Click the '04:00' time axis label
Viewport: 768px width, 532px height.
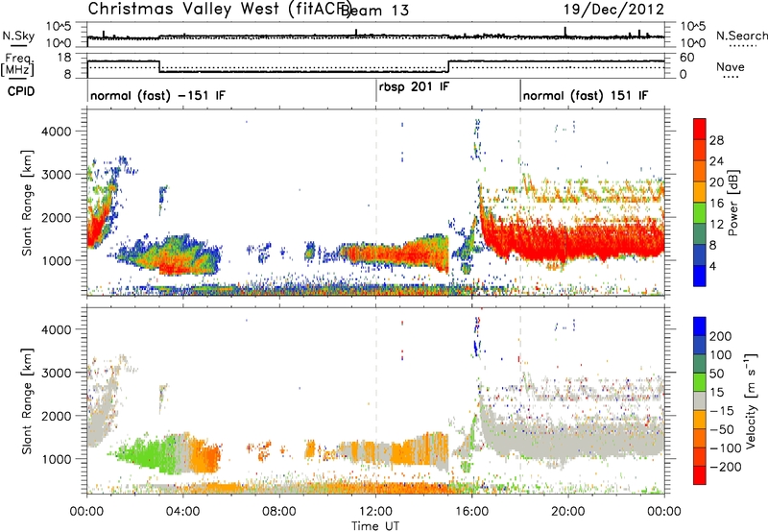183,512
